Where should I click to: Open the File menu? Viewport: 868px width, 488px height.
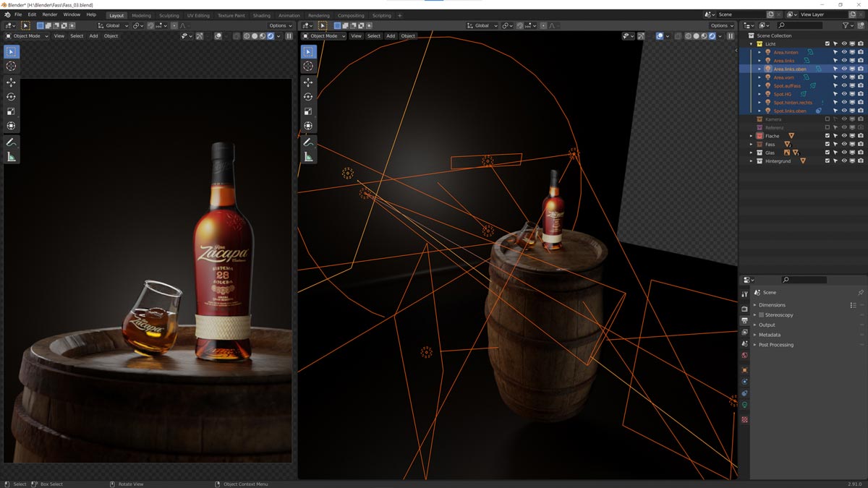pyautogui.click(x=18, y=14)
